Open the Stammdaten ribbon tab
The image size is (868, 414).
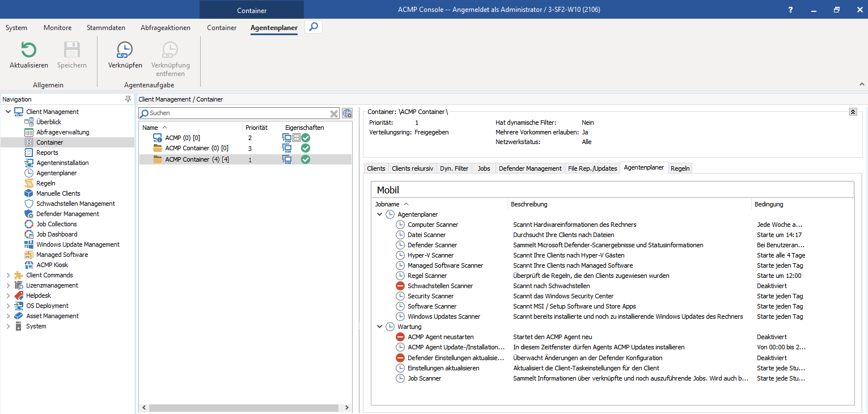(x=106, y=28)
